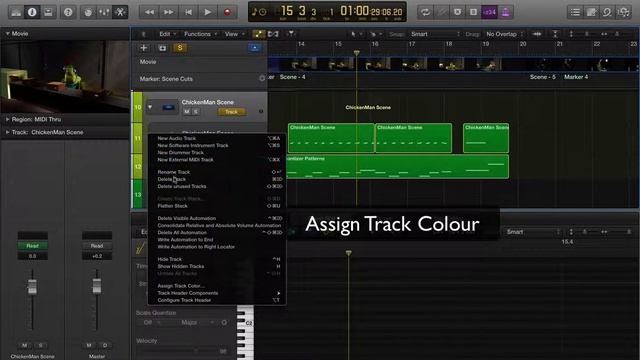
Task: Expand the Region: MIDI Thru section
Action: click(x=7, y=119)
